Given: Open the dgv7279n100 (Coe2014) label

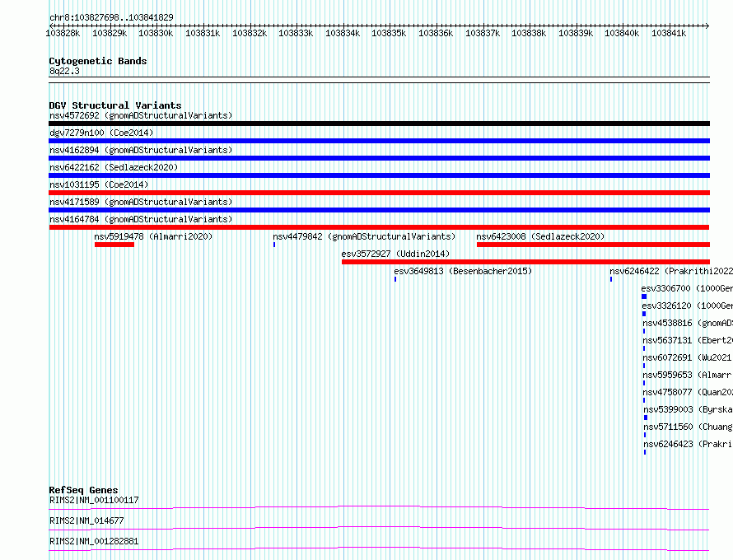Looking at the screenshot, I should [101, 133].
